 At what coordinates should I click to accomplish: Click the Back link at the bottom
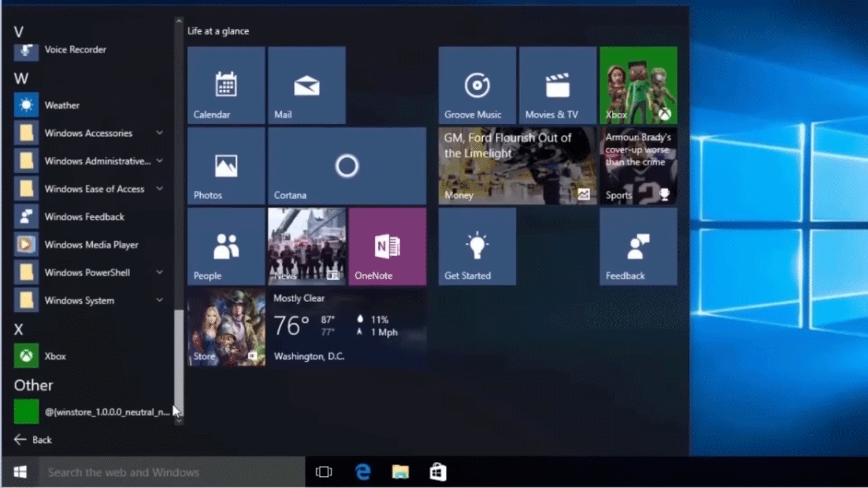[x=32, y=440]
